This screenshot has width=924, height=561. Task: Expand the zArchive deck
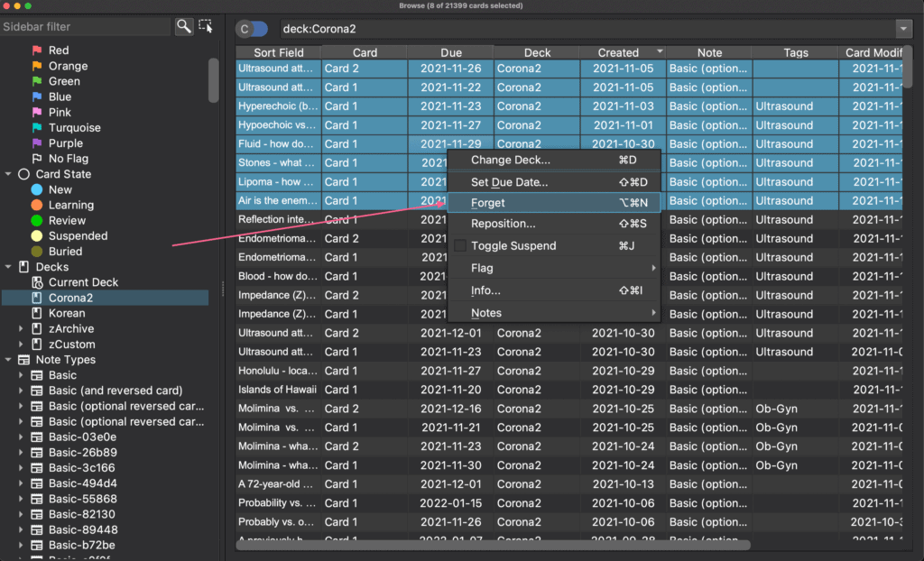(21, 329)
